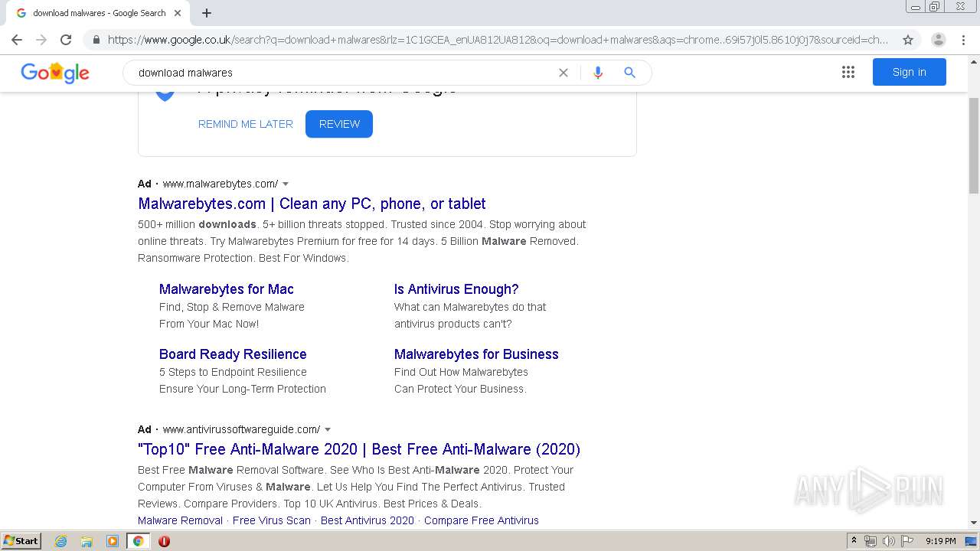Open the Chrome profile avatar icon
This screenshot has height=551, width=980.
(x=938, y=40)
